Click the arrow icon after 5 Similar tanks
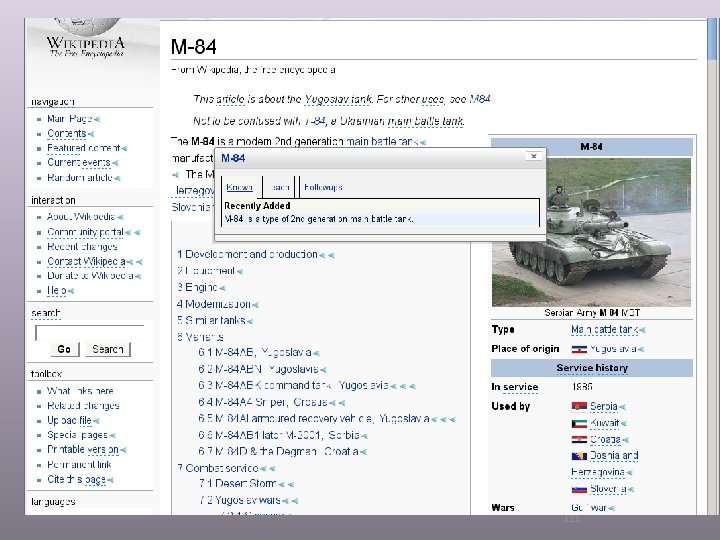 click(x=250, y=321)
